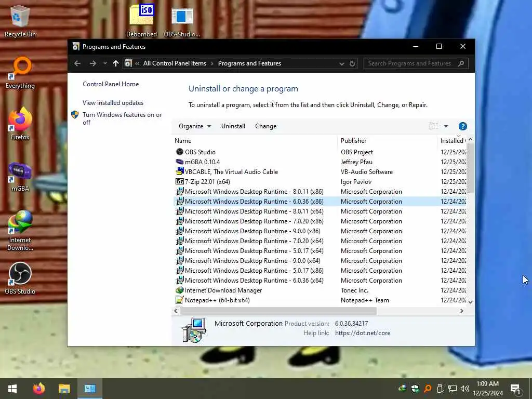Screen dimensions: 532x399
Task: Select Notepad++ (64-bit x64) entry
Action: click(320, 300)
